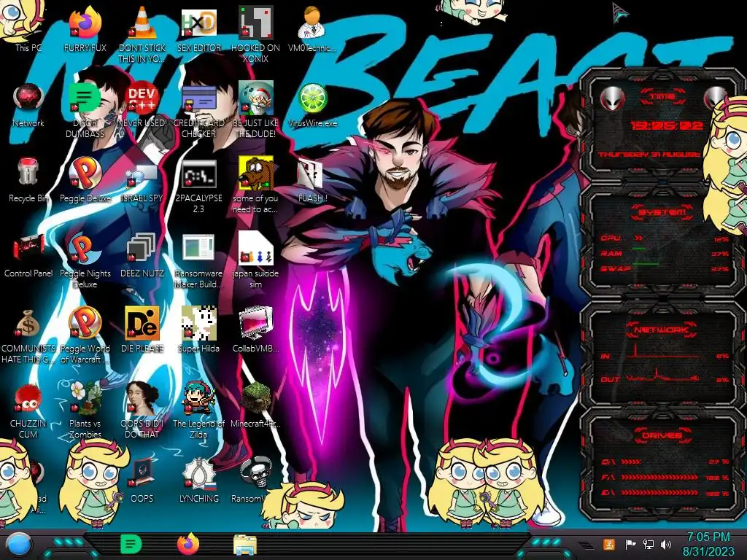
Task: Open the portrait OOPS DID I DO THAT icon
Action: (142, 411)
